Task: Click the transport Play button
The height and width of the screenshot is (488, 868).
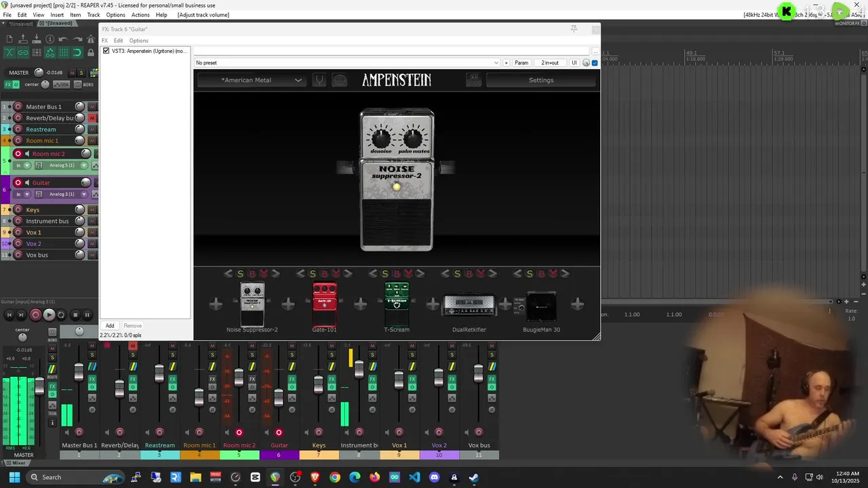Action: pyautogui.click(x=49, y=314)
